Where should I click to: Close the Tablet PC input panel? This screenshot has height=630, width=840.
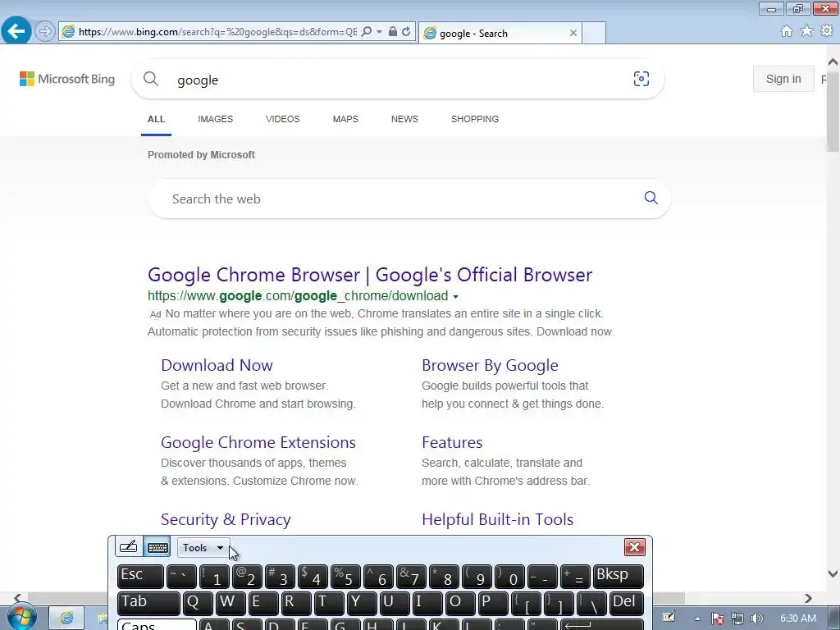pyautogui.click(x=634, y=547)
